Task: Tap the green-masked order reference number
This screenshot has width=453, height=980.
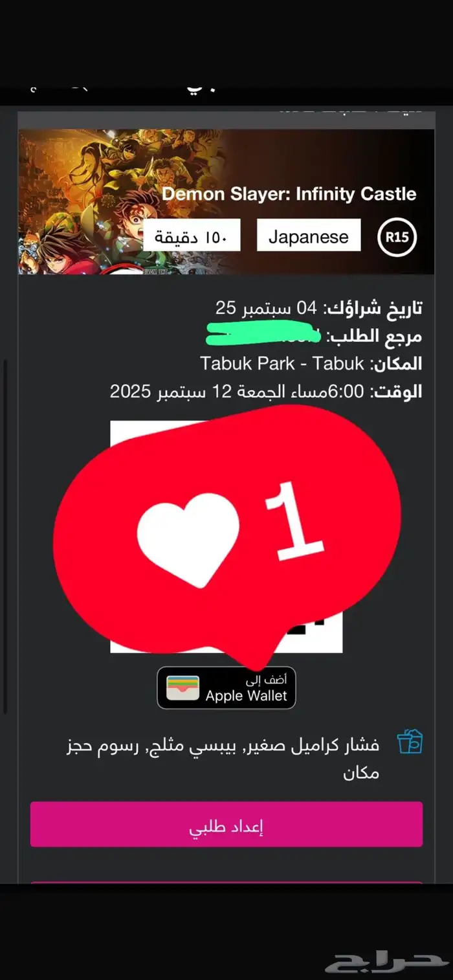Action: 263,335
